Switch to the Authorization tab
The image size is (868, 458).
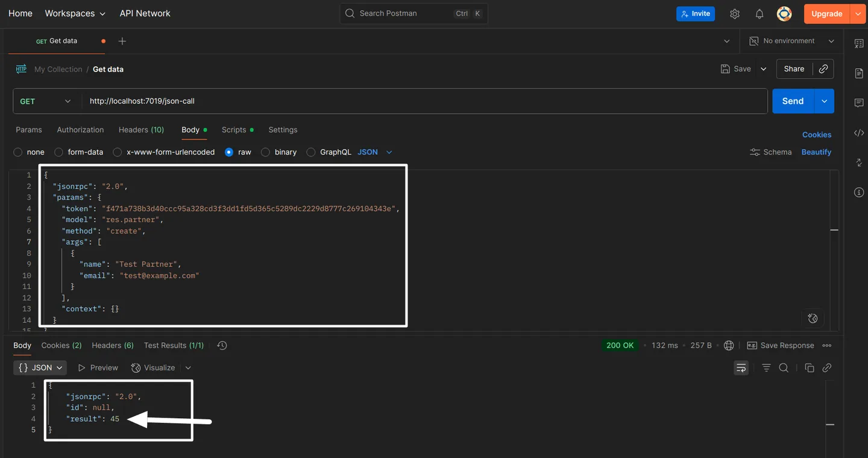(80, 130)
